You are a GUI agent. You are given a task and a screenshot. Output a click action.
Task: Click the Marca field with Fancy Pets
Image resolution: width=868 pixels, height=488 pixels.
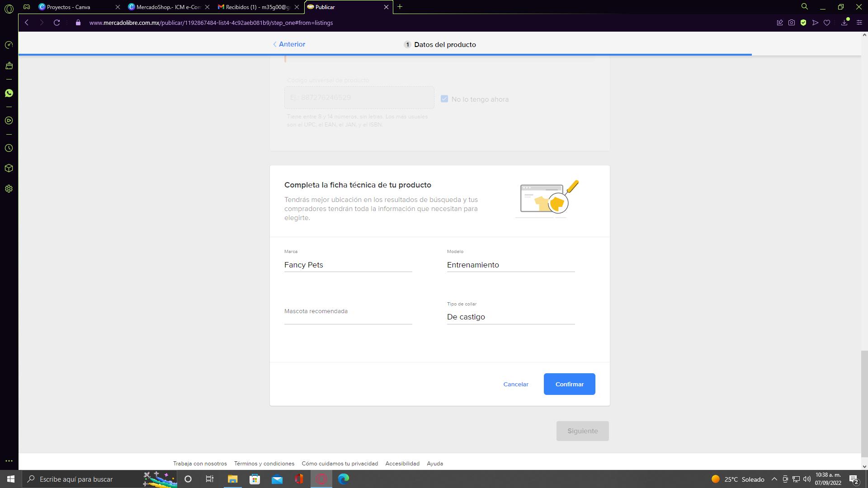point(348,265)
